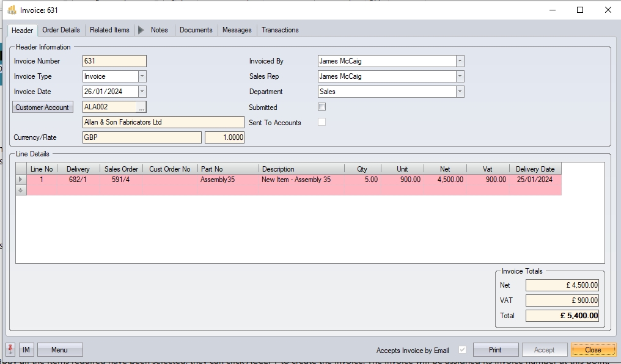Open the Menu button
621x364 pixels.
click(x=60, y=350)
